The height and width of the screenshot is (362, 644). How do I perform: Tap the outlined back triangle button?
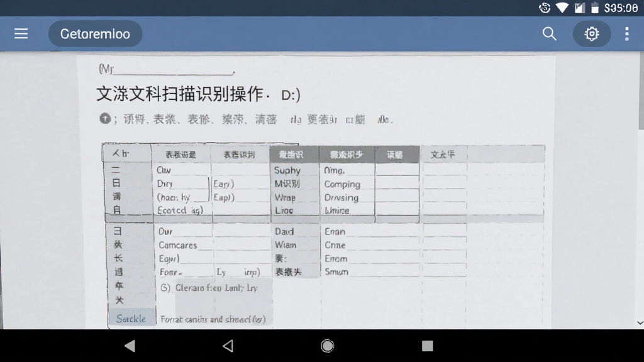pyautogui.click(x=228, y=346)
